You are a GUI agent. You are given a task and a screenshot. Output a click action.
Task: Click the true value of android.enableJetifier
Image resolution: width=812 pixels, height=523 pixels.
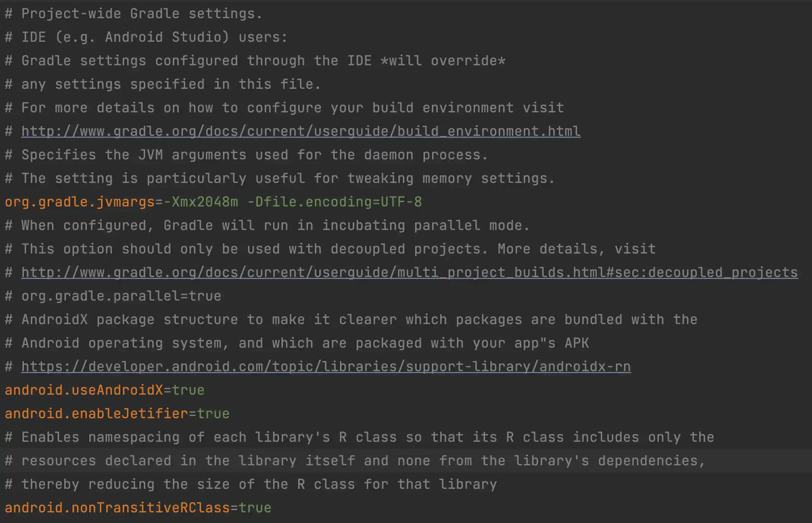coord(213,414)
